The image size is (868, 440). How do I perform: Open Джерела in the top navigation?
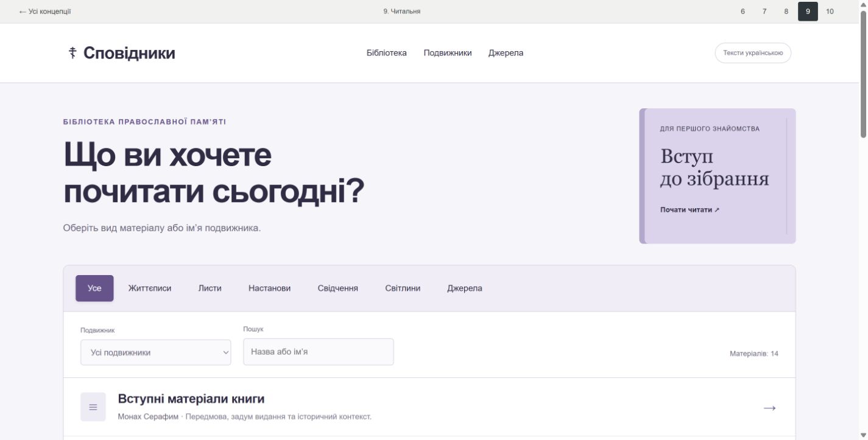pyautogui.click(x=506, y=53)
